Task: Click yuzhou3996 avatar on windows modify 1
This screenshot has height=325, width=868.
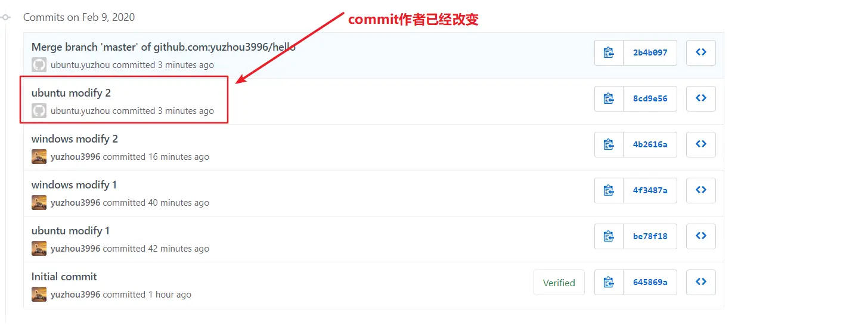Action: click(39, 203)
